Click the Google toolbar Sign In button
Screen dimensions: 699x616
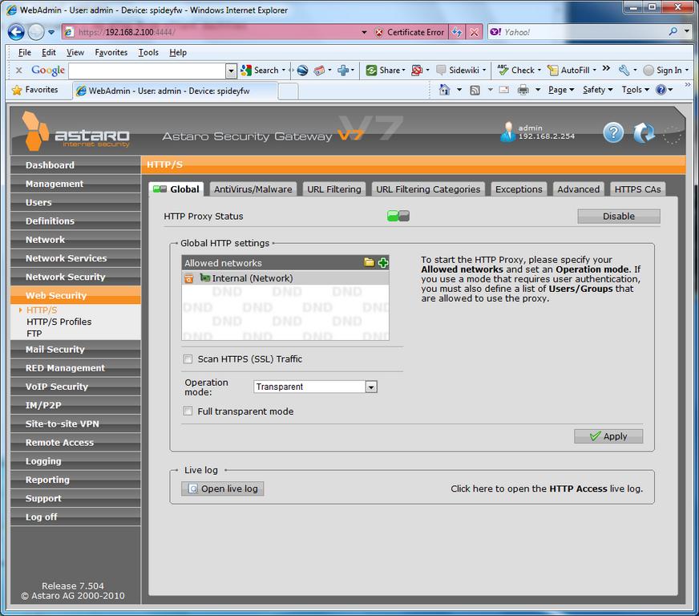click(666, 70)
